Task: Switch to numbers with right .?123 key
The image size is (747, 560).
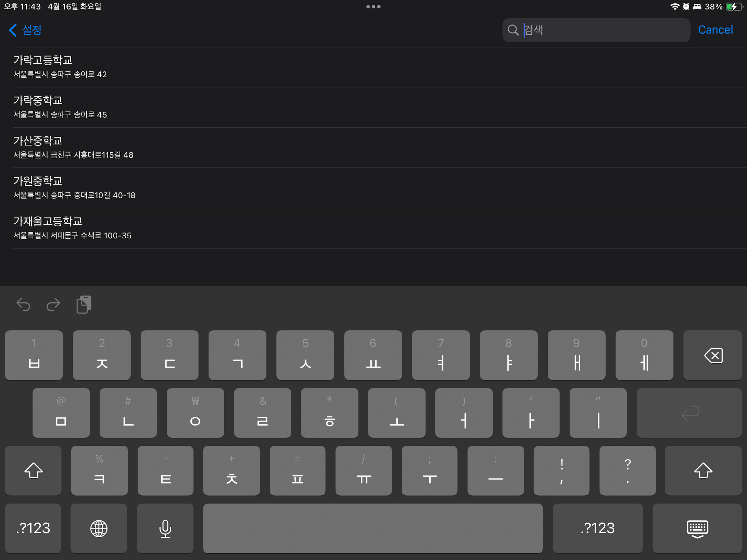Action: 597,528
